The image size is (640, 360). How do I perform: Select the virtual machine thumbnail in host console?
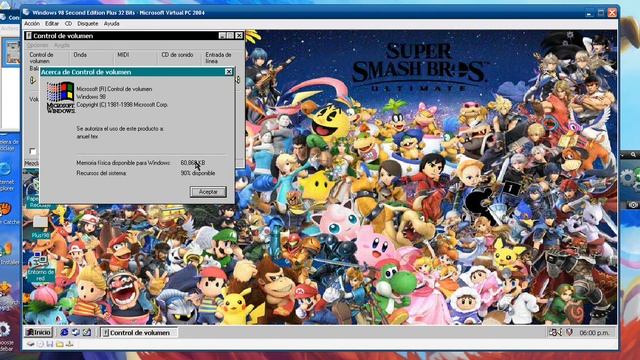(12, 52)
